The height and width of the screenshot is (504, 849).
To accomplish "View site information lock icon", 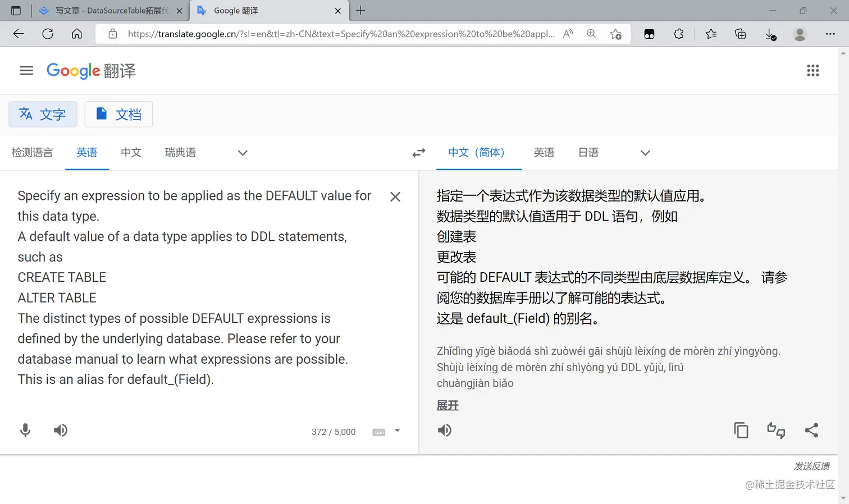I will point(113,34).
